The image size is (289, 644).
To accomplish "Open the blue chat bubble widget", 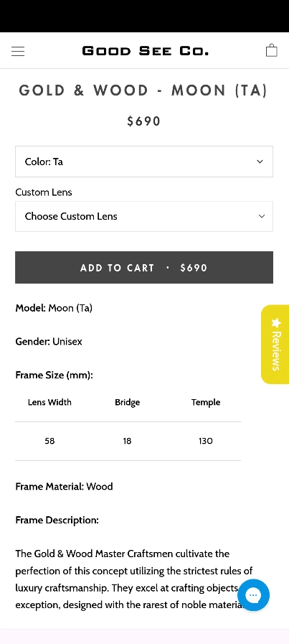I will (x=253, y=594).
